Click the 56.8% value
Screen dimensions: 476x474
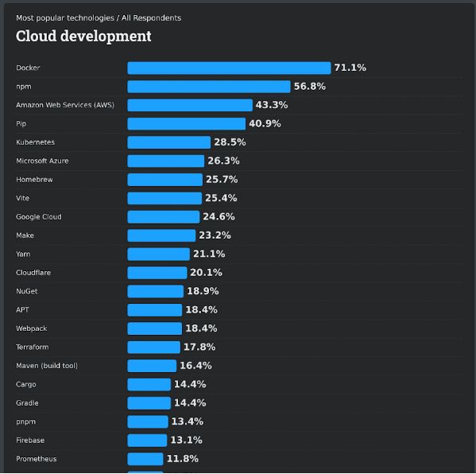[310, 87]
